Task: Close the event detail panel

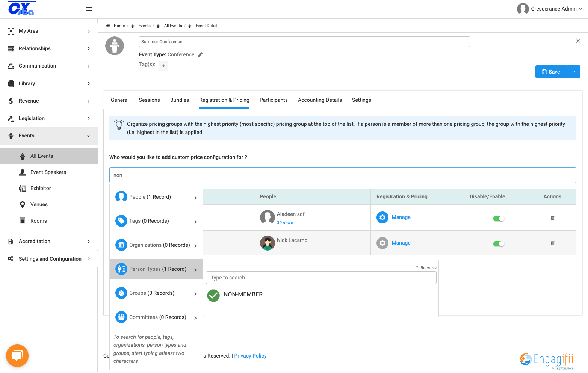Action: click(578, 41)
